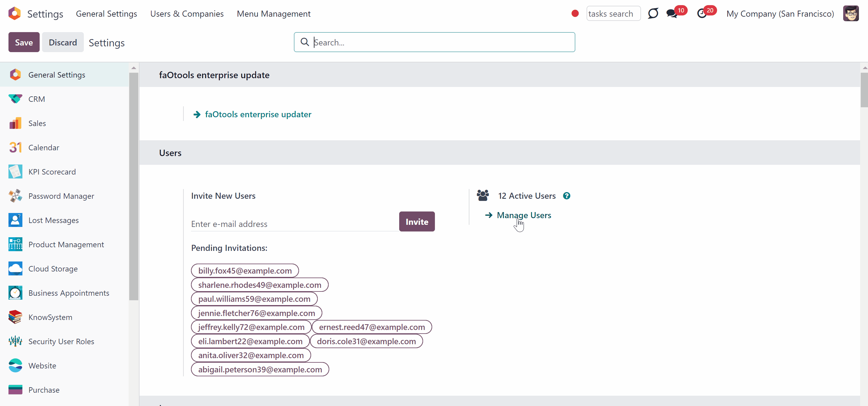Switch company via My Company (San Francisco)
Image resolution: width=868 pixels, height=406 pixels.
click(x=780, y=14)
